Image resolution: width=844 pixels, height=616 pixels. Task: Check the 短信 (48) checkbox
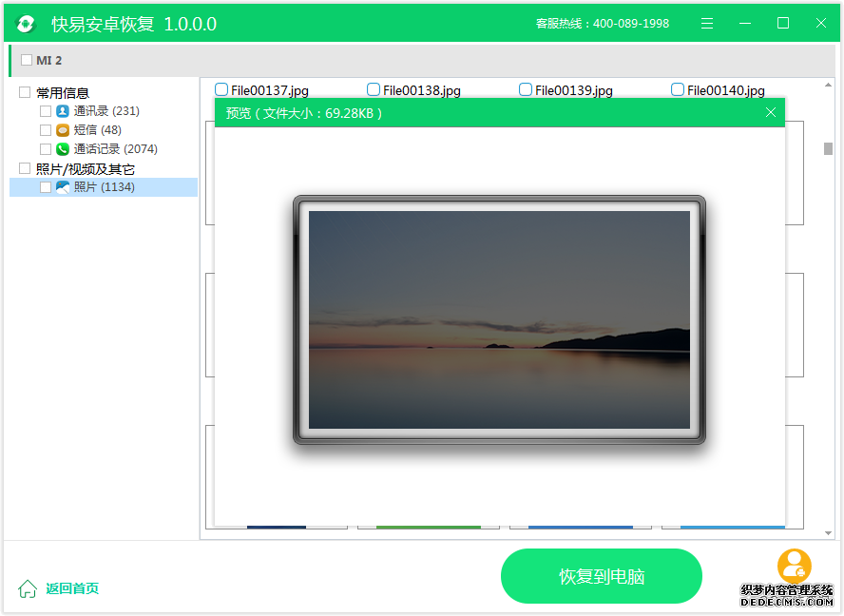pos(46,130)
